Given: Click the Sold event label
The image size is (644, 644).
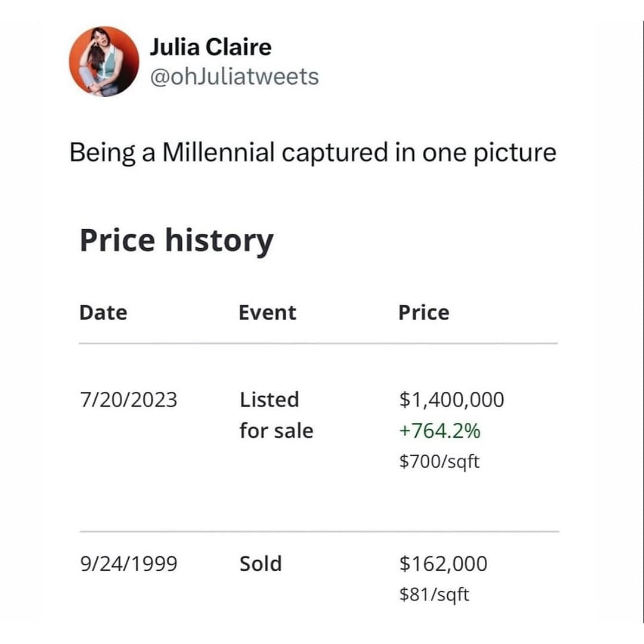Looking at the screenshot, I should click(261, 564).
